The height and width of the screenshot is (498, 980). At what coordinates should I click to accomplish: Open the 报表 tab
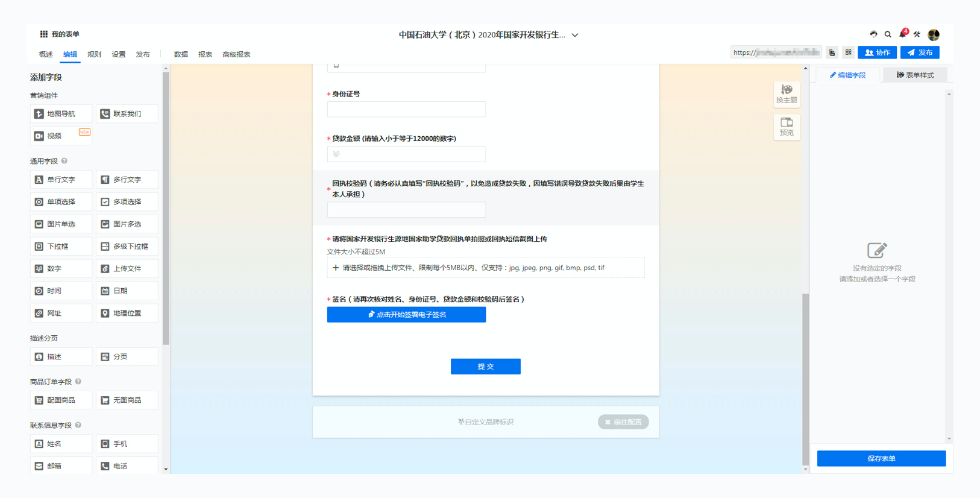point(206,54)
